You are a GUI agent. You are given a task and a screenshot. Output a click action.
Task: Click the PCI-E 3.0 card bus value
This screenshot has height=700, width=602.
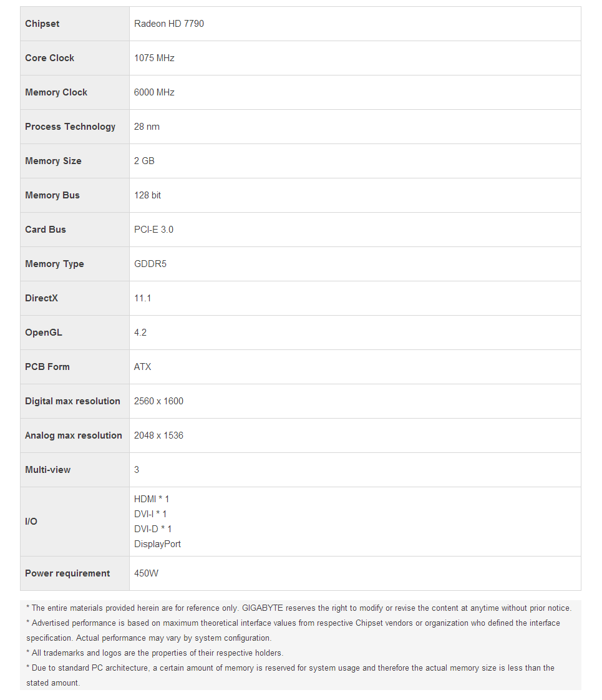tap(153, 230)
